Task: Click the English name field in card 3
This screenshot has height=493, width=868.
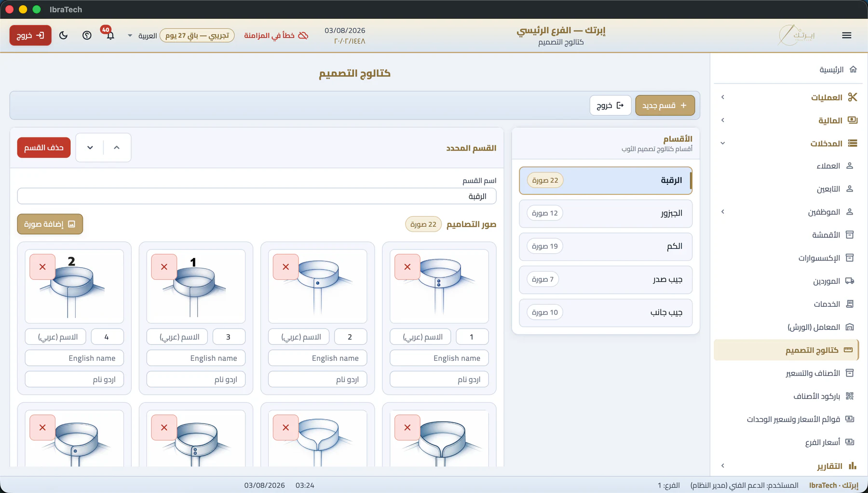Action: [x=196, y=358]
